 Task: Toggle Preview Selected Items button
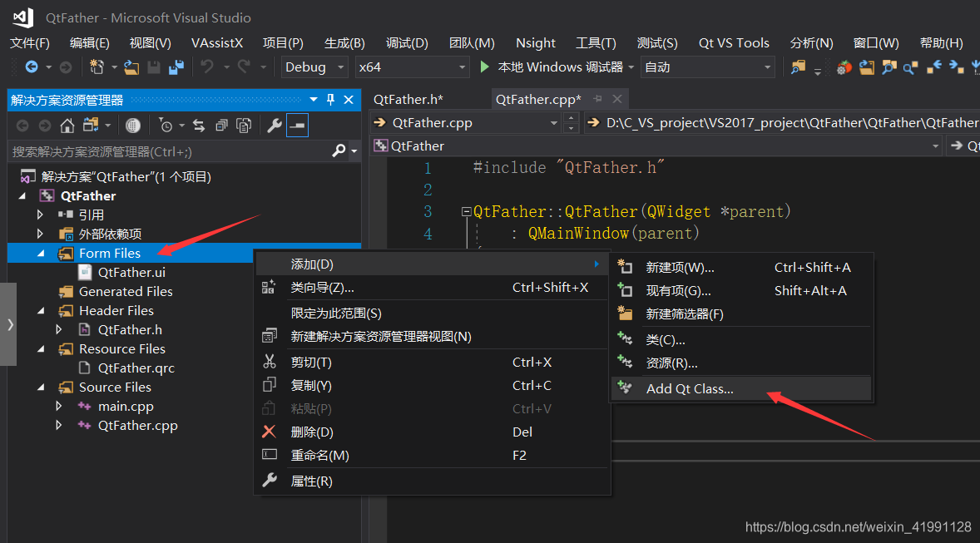(297, 126)
